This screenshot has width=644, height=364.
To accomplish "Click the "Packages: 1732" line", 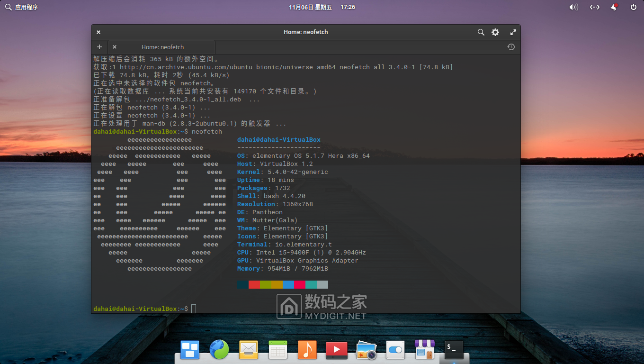I will [264, 188].
